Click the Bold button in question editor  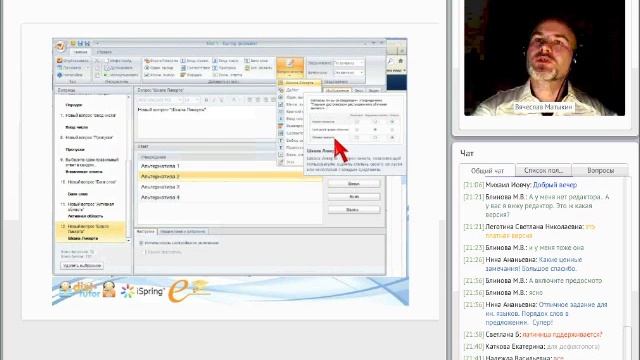(x=207, y=100)
